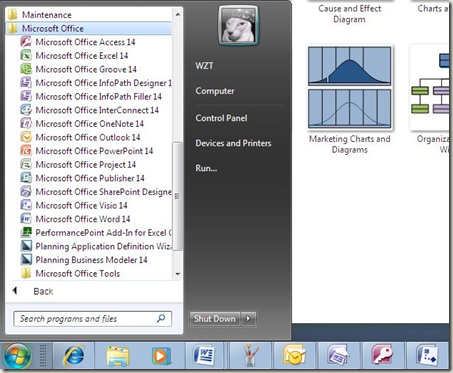Open Outlook from the taskbar
Screen dimensions: 453x373
[x=294, y=355]
